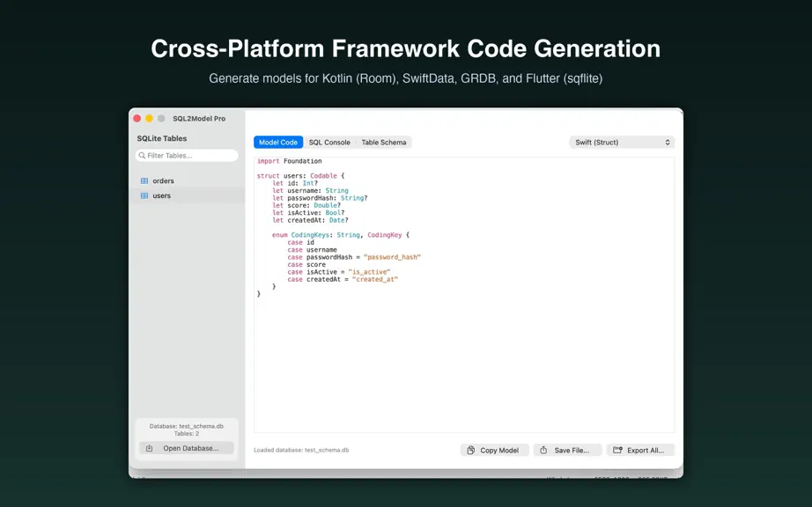Minimize the SQL2Model Pro window
The width and height of the screenshot is (812, 507).
[x=149, y=119]
